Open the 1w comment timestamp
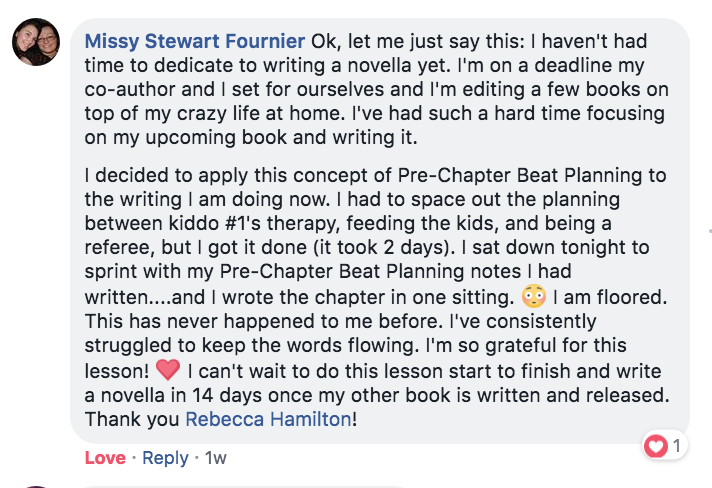712x488 pixels. point(216,458)
